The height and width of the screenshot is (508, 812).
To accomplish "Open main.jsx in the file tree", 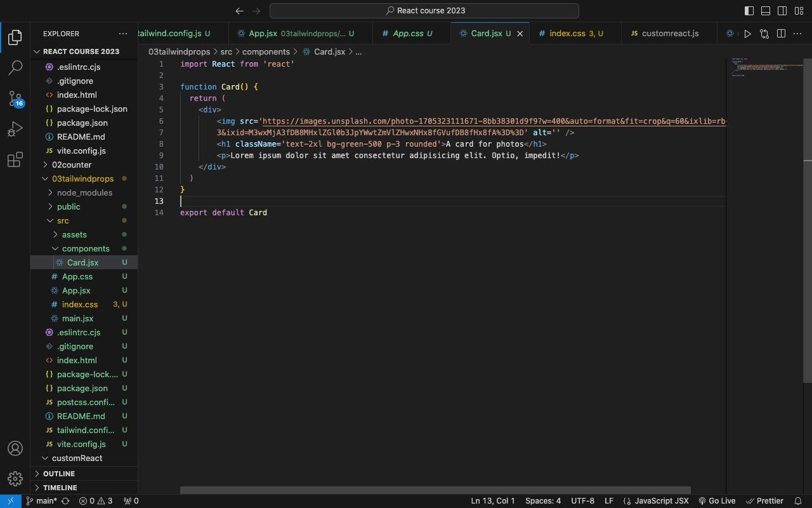I will tap(84, 318).
